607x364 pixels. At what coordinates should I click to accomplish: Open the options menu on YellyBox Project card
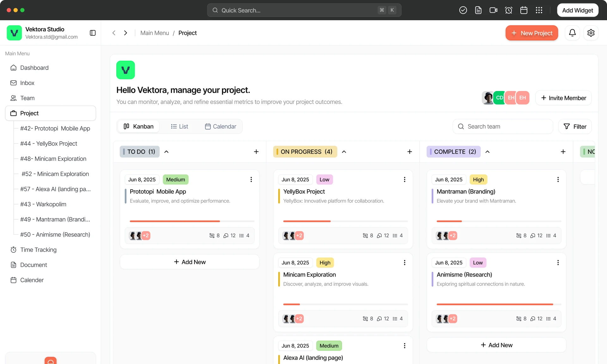click(x=404, y=179)
